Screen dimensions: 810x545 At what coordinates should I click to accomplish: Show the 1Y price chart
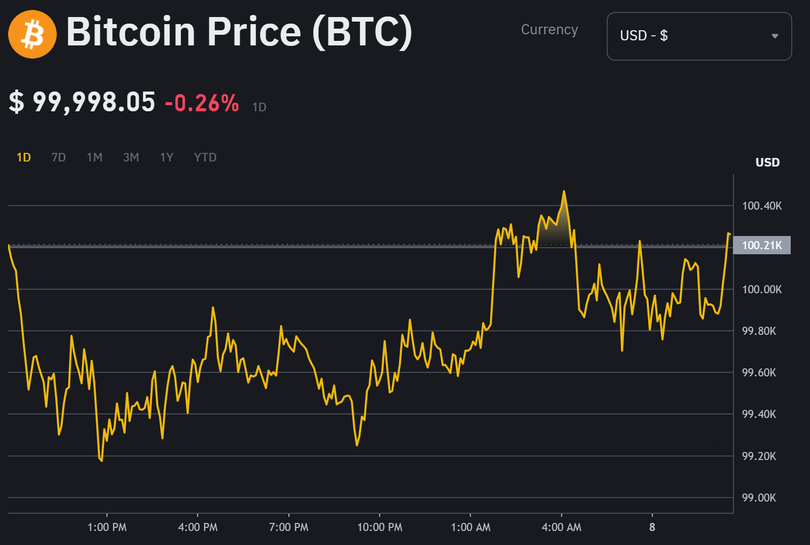(x=167, y=157)
